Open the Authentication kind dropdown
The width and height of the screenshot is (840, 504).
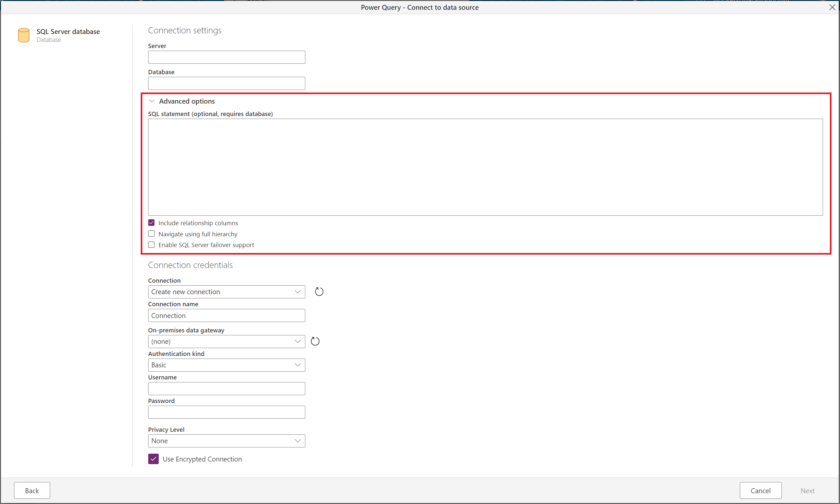tap(226, 365)
